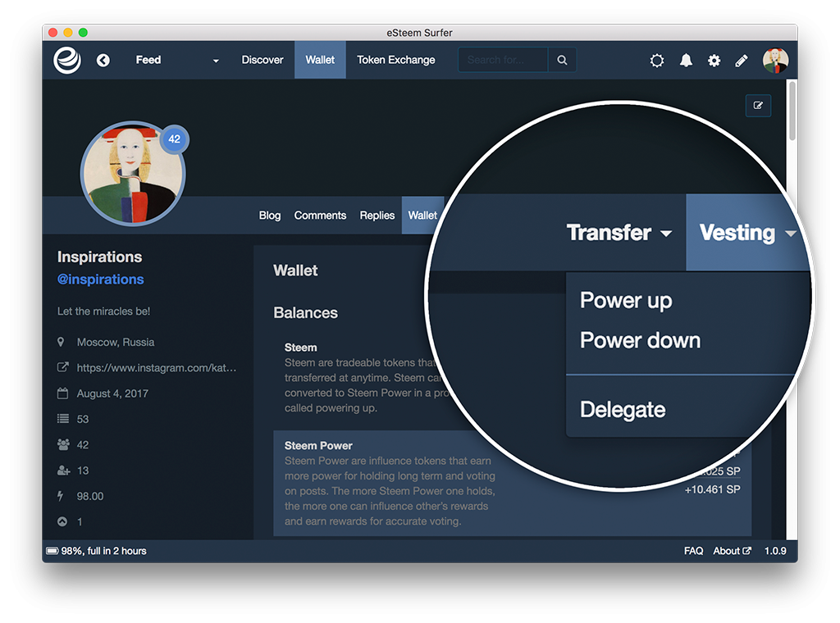
Task: Click the eSteem logo icon
Action: (67, 60)
